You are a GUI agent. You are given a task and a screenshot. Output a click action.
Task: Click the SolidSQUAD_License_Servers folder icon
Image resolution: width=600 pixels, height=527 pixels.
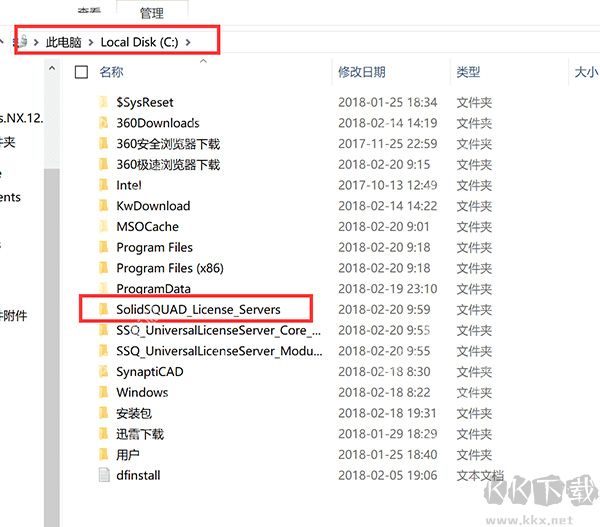point(103,309)
